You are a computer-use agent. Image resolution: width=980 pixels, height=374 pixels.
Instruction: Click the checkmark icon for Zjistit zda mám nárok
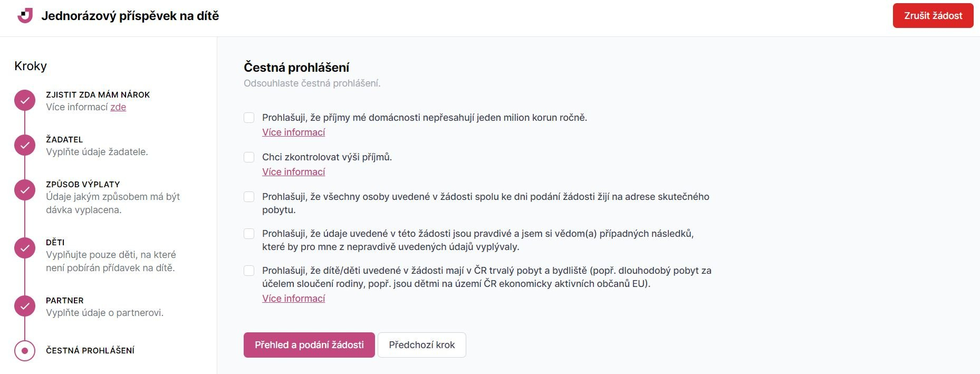[x=25, y=100]
